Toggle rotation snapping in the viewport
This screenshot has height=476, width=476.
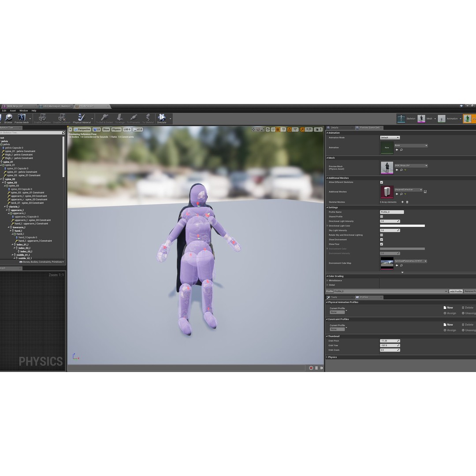289,129
